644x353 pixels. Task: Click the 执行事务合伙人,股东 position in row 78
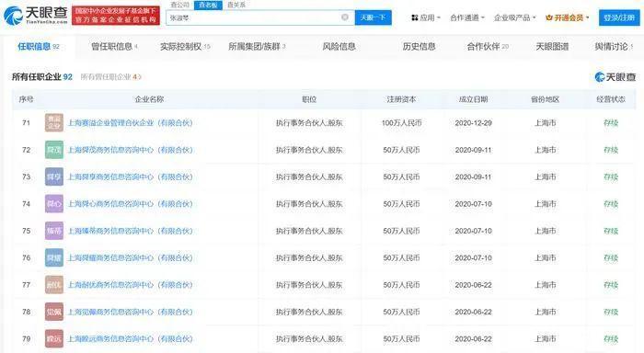coord(309,312)
